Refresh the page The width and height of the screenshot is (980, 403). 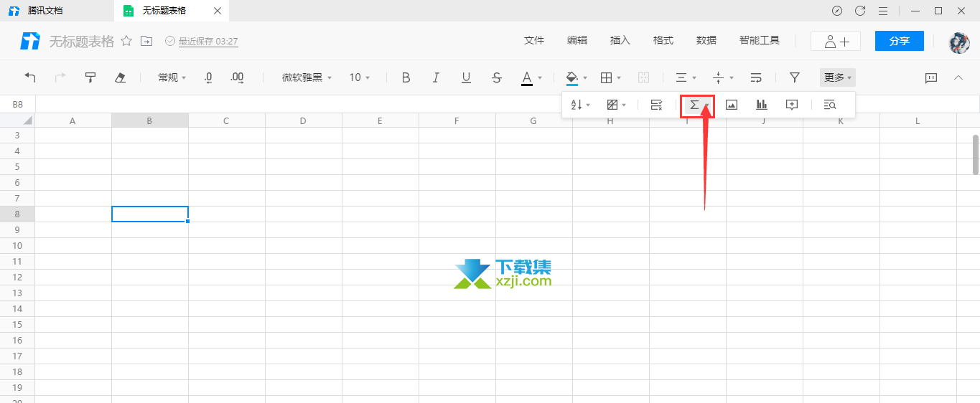click(x=860, y=11)
